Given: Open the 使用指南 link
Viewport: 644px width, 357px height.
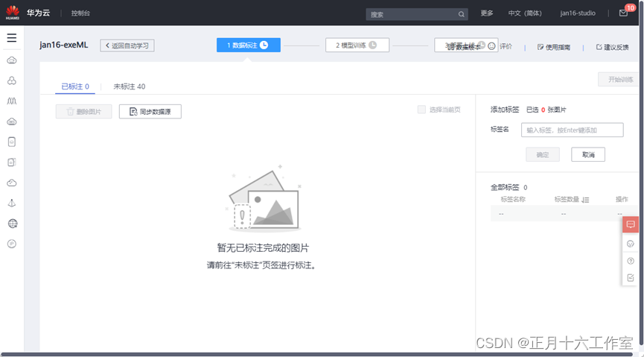Looking at the screenshot, I should pyautogui.click(x=554, y=47).
